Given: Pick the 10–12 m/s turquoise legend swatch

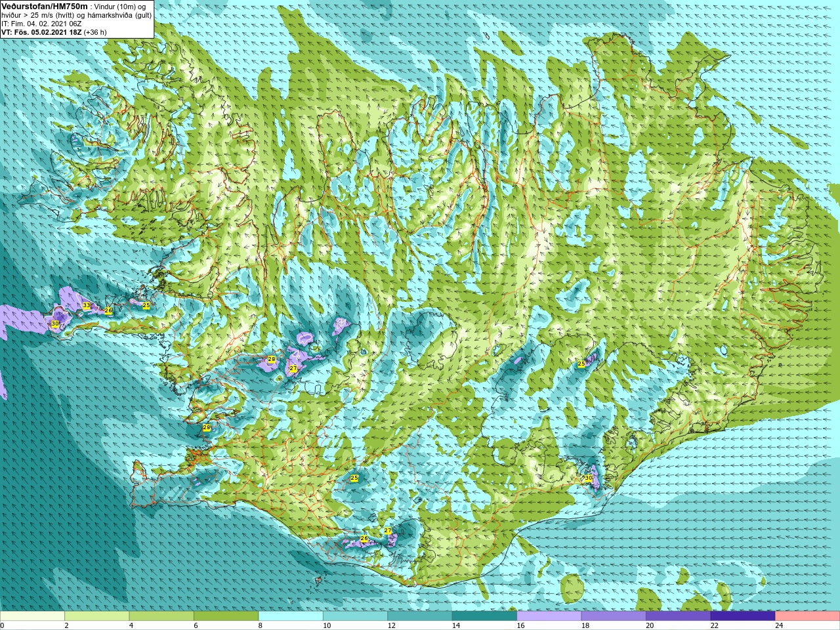Looking at the screenshot, I should (355, 616).
